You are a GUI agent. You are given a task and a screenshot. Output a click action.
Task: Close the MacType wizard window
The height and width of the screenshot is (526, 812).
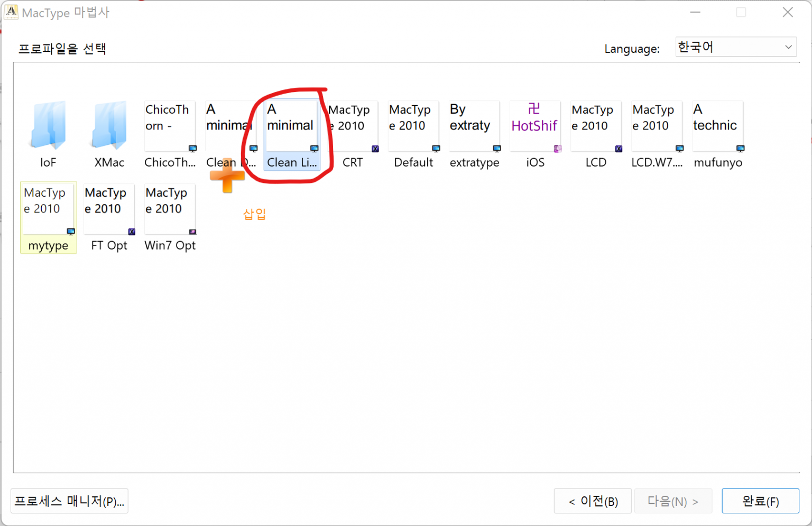(788, 12)
